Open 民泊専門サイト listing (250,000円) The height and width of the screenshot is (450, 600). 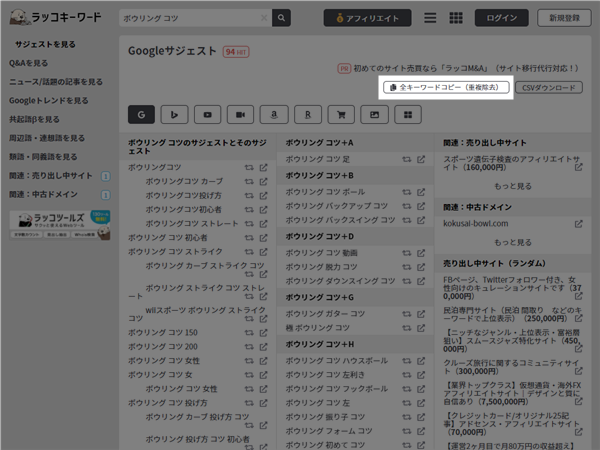[511, 314]
